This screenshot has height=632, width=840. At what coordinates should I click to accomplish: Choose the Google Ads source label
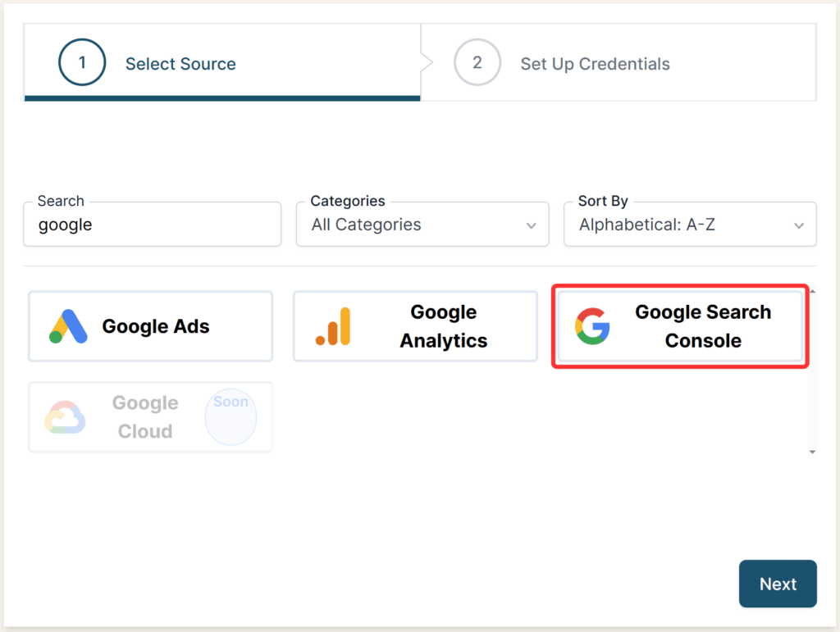(x=156, y=326)
